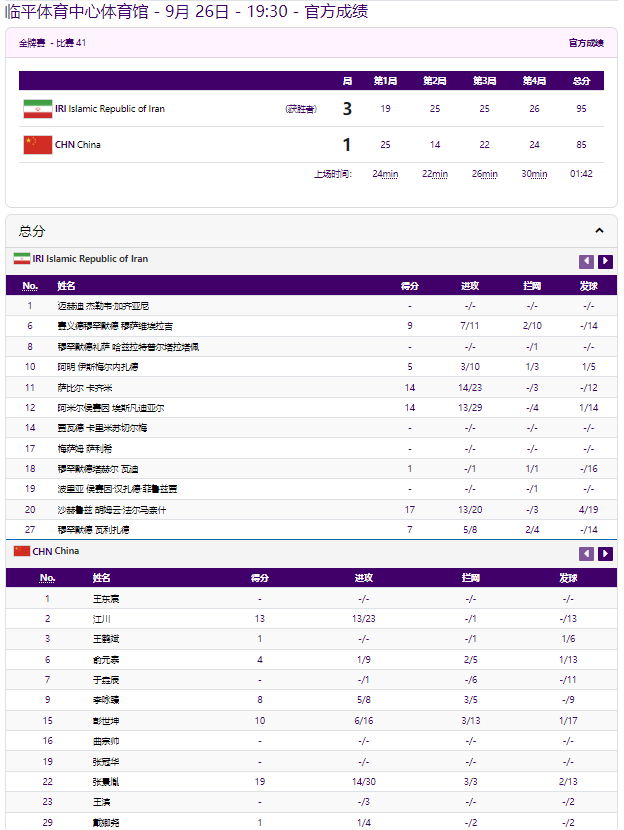Click 官方成绩 label in match header
Image resolution: width=624 pixels, height=830 pixels.
click(586, 43)
